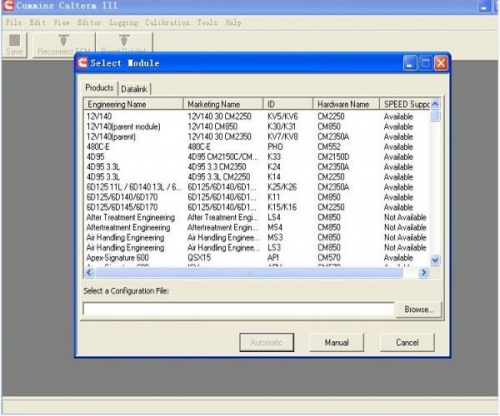Open the Tools menu

coord(207,23)
